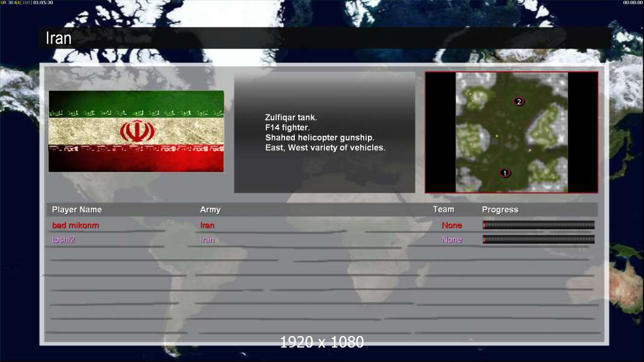Click the 00:00:00 timer at top right
This screenshot has width=644, height=362.
[633, 2]
